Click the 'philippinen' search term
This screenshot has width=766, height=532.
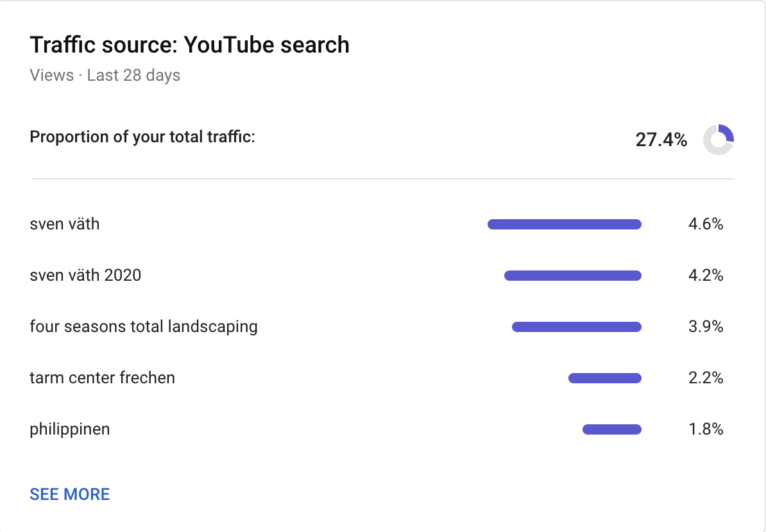(x=70, y=429)
